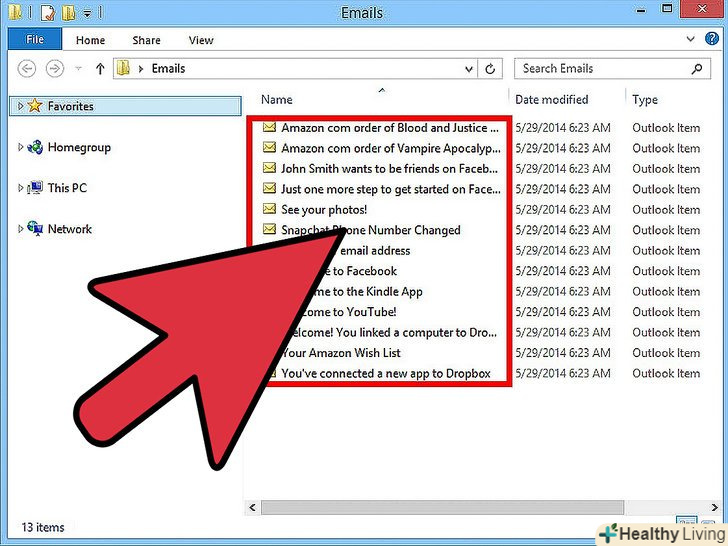Select You've connected a new app to Dropbox
The height and width of the screenshot is (546, 728).
(386, 373)
